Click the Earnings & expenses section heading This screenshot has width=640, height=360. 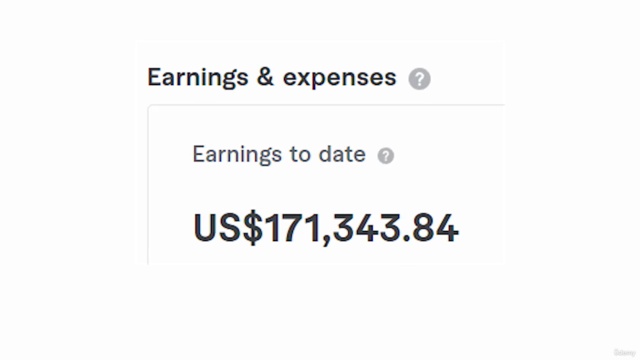coord(272,78)
